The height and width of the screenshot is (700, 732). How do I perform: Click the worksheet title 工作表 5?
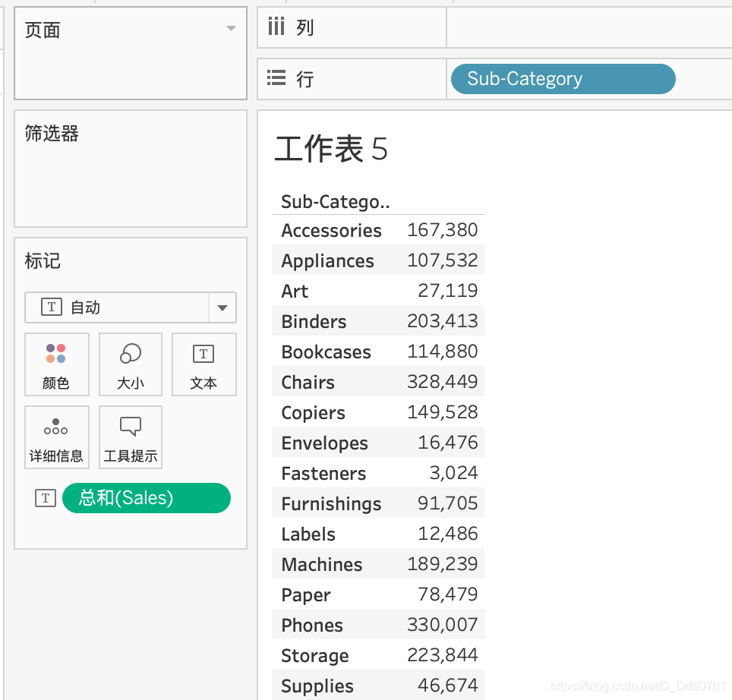(331, 149)
